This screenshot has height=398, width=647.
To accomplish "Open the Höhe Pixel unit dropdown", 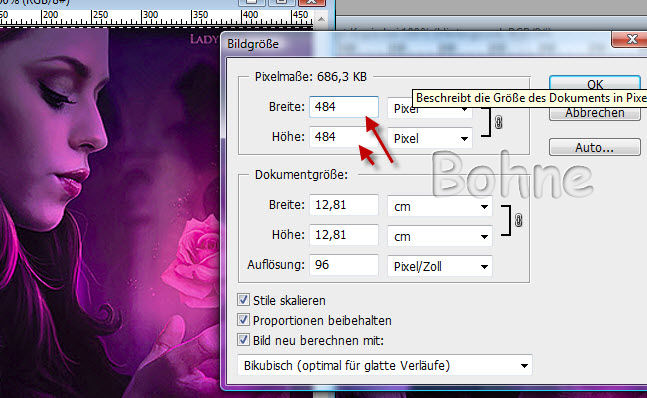I will coord(430,139).
